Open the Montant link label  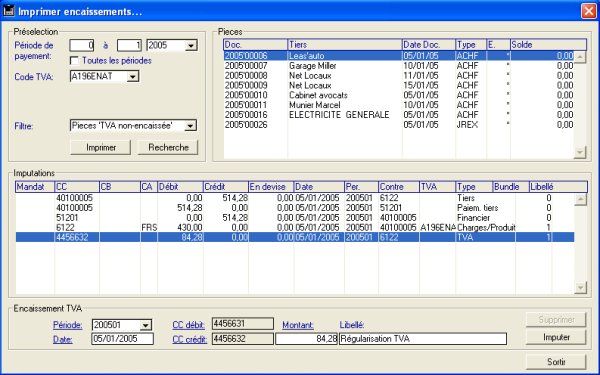(x=298, y=325)
